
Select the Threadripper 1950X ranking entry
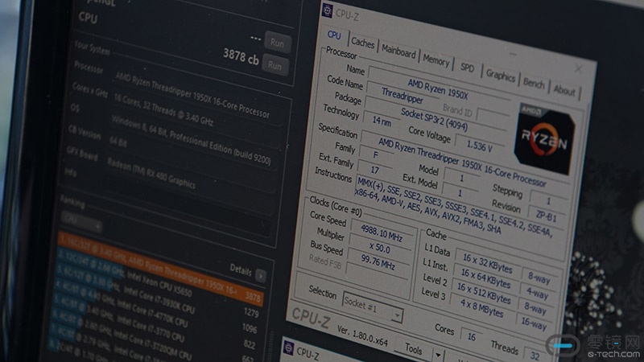tap(161, 263)
